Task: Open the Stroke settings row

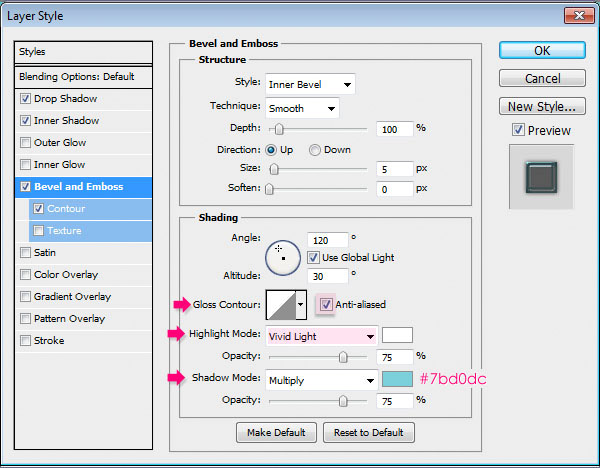Action: click(x=83, y=341)
